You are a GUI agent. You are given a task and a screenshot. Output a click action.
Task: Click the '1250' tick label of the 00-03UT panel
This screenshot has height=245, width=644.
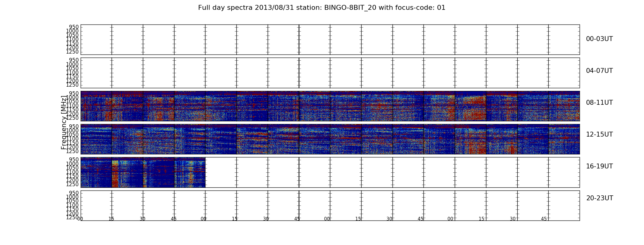click(72, 52)
